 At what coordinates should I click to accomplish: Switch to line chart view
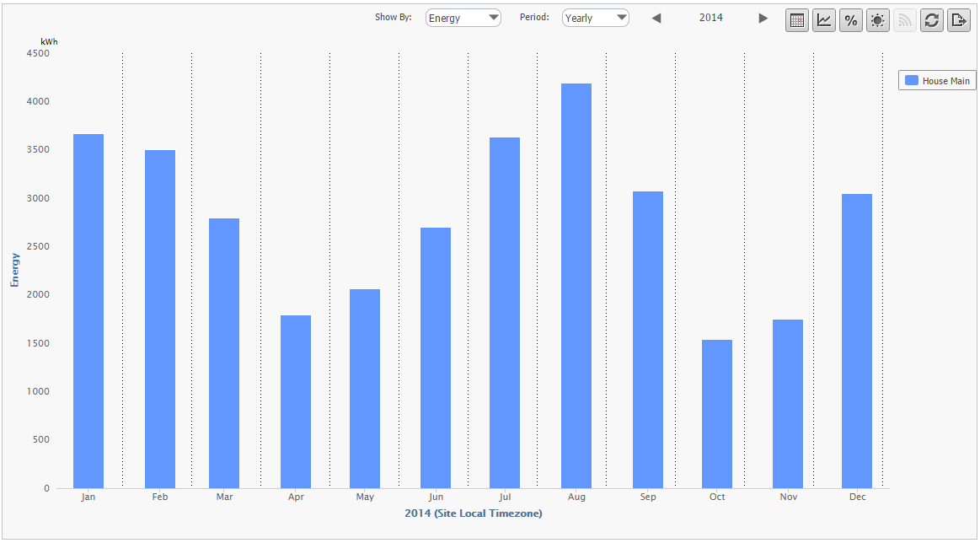824,20
